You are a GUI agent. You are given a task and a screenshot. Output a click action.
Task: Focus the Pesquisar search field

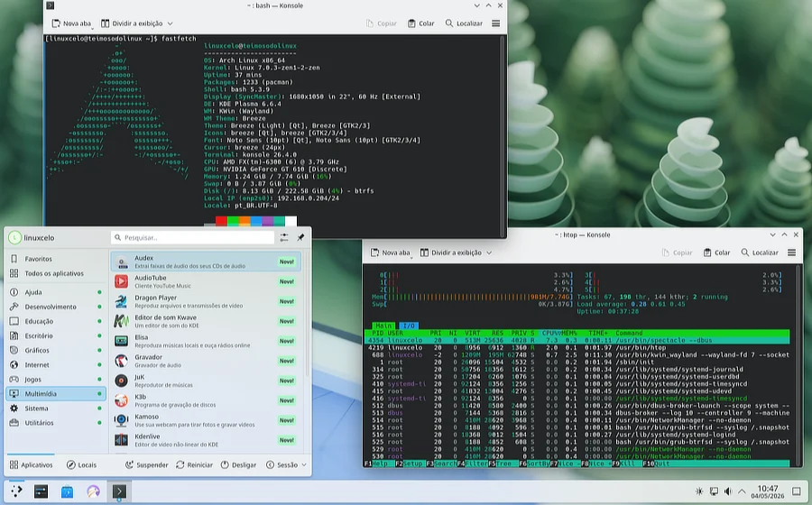(192, 237)
